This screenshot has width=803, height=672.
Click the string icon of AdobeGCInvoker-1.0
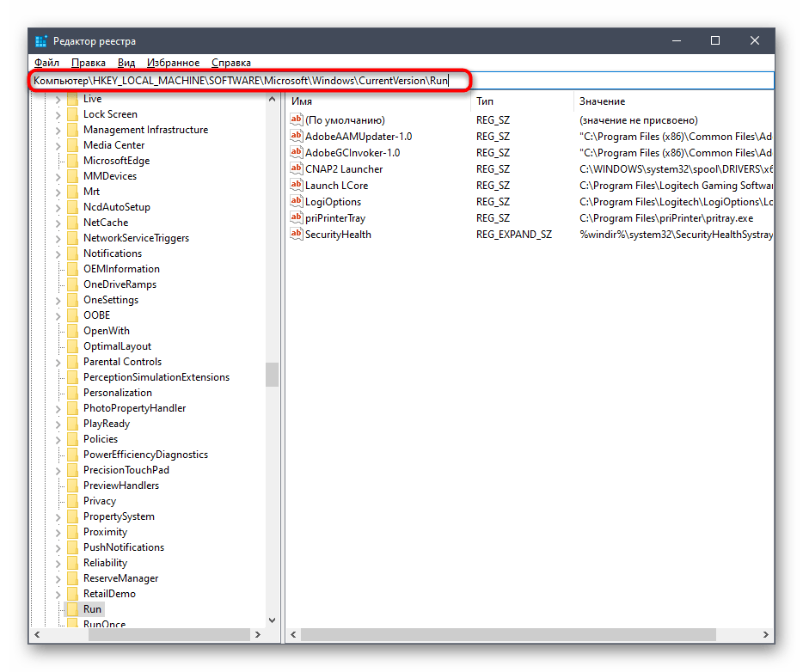coord(296,152)
